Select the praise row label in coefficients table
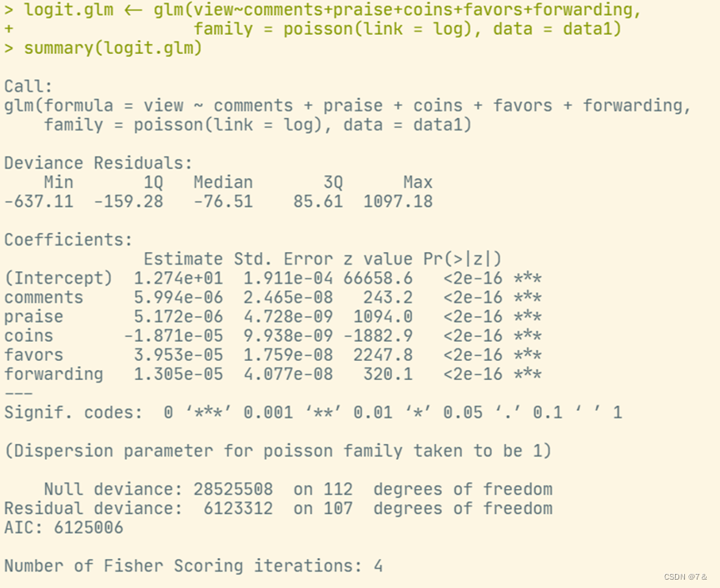720x588 pixels. (x=33, y=317)
